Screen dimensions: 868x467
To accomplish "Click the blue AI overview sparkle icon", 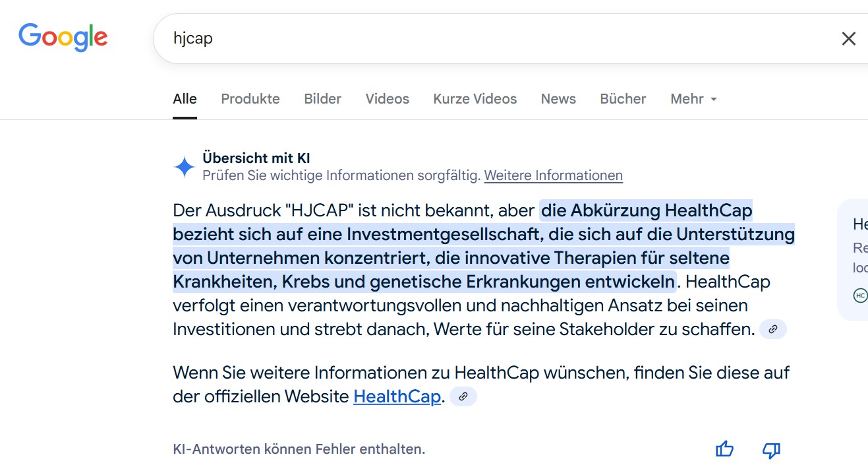I will click(x=184, y=167).
